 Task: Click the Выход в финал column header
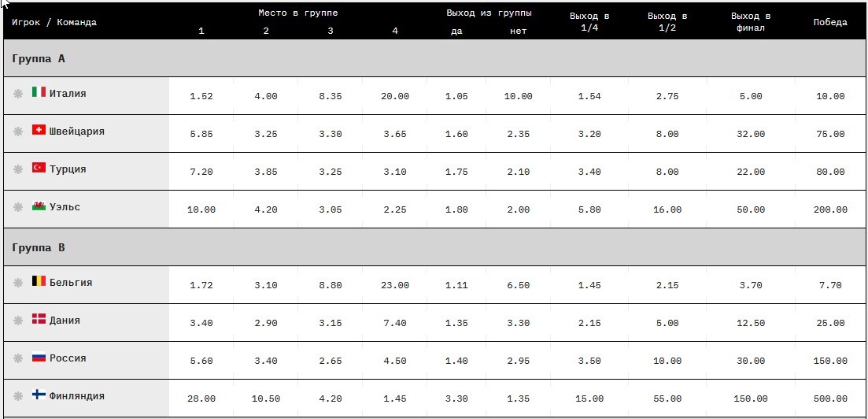tap(751, 21)
